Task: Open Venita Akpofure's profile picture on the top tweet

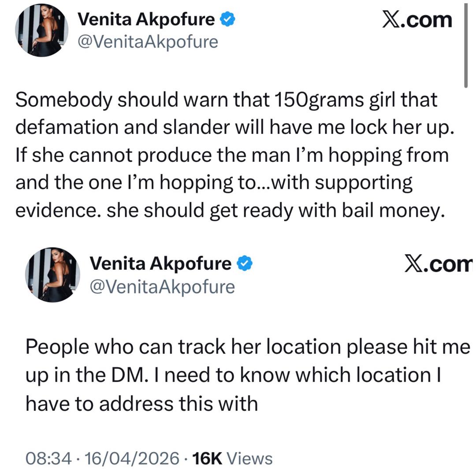Action: pyautogui.click(x=42, y=30)
